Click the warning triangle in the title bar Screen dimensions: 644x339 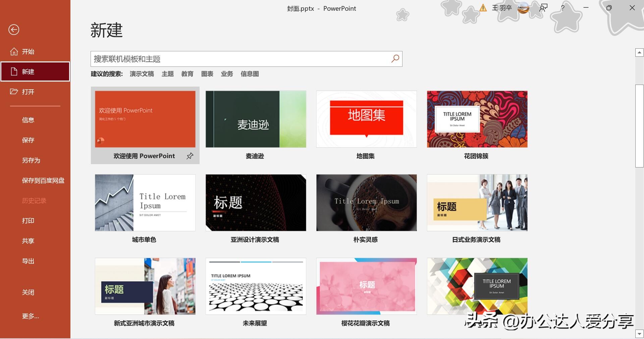click(483, 8)
